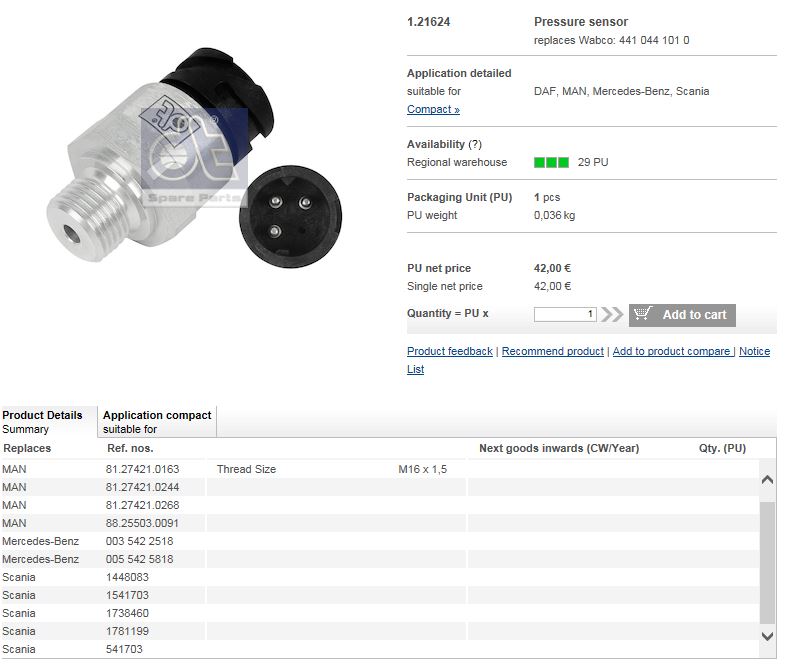Select Scania ref no. 1448083
Screen dimensions: 792x667
pos(127,577)
